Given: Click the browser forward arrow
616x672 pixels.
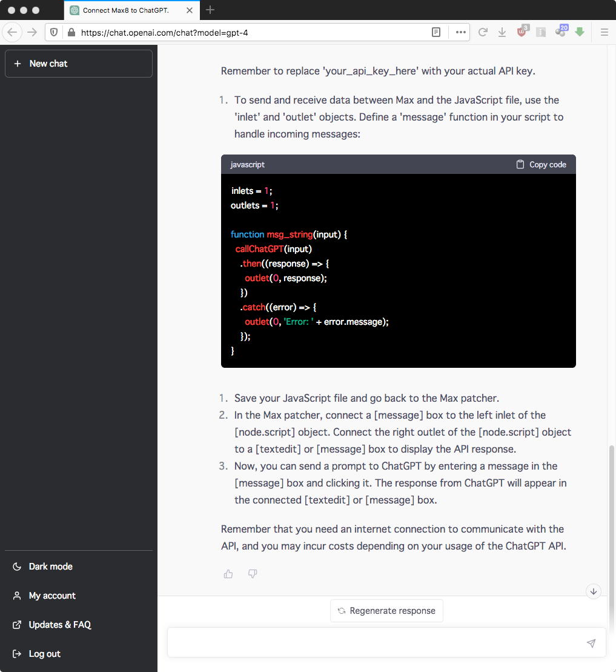Looking at the screenshot, I should [32, 32].
